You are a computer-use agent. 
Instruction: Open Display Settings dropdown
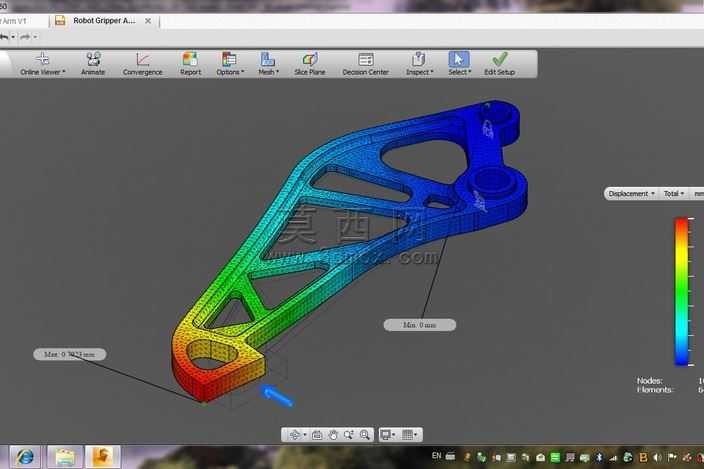(387, 434)
